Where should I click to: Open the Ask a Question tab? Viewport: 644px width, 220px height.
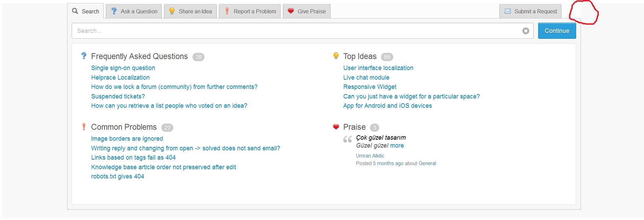point(134,11)
